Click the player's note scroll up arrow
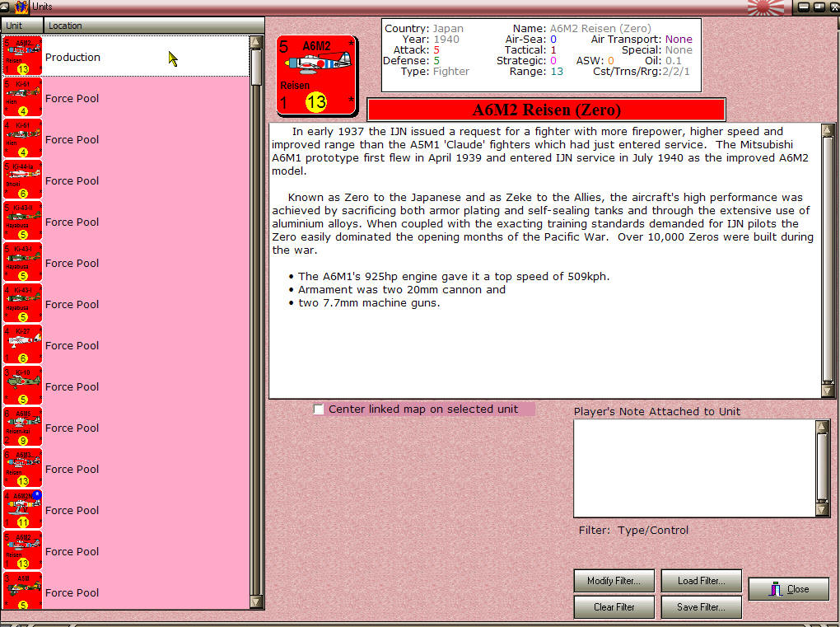The width and height of the screenshot is (840, 627). (822, 427)
